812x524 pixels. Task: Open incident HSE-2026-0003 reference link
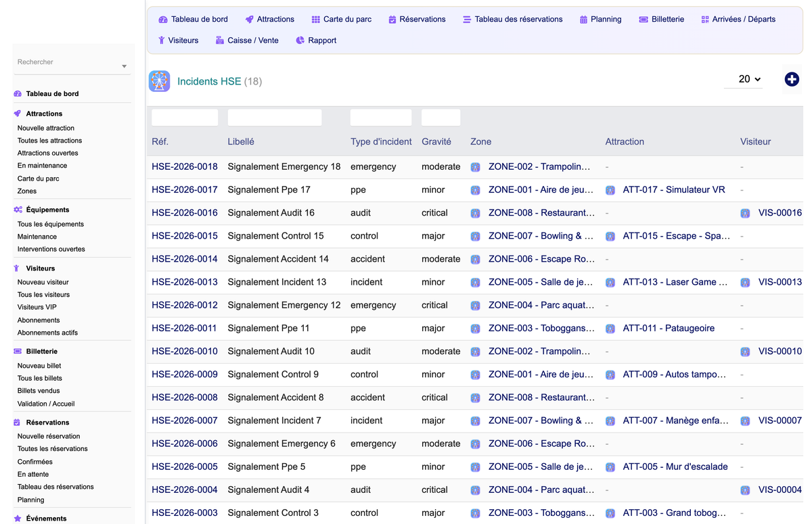185,513
